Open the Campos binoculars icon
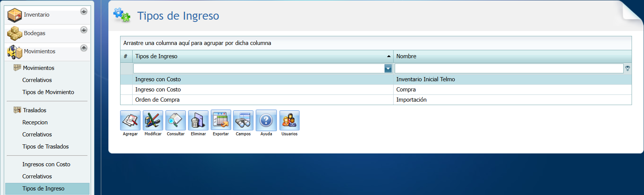Viewport: 644px width, 195px height. 243,121
